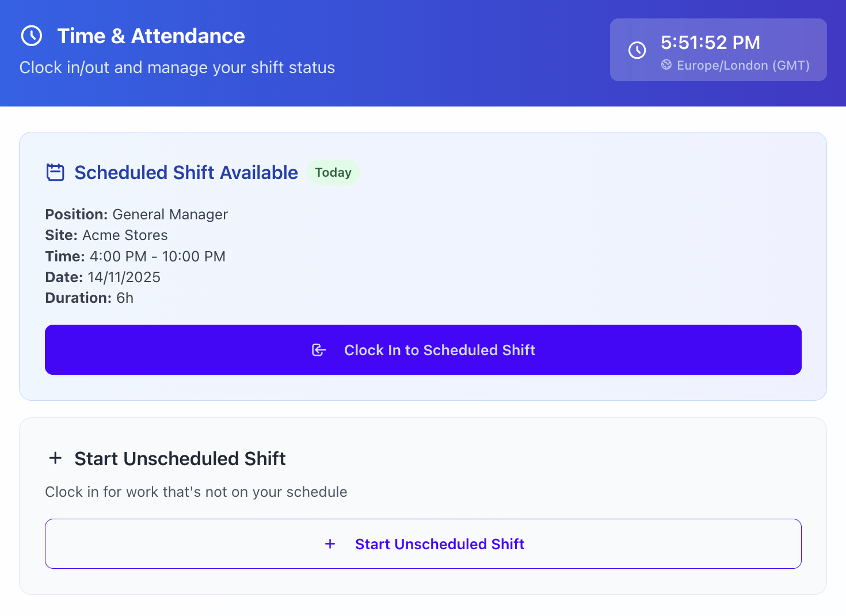This screenshot has width=846, height=616.
Task: Click the Site: Acme Stores line
Action: [x=106, y=235]
